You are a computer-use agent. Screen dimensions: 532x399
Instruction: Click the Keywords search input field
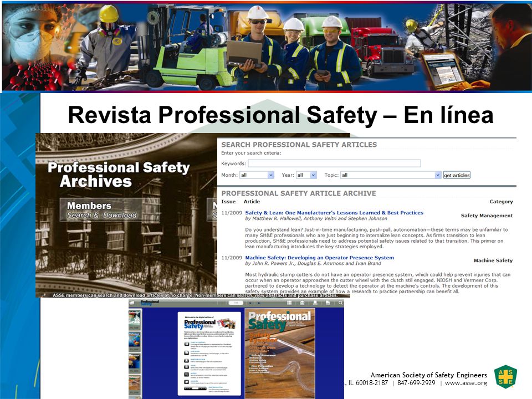[x=334, y=163]
